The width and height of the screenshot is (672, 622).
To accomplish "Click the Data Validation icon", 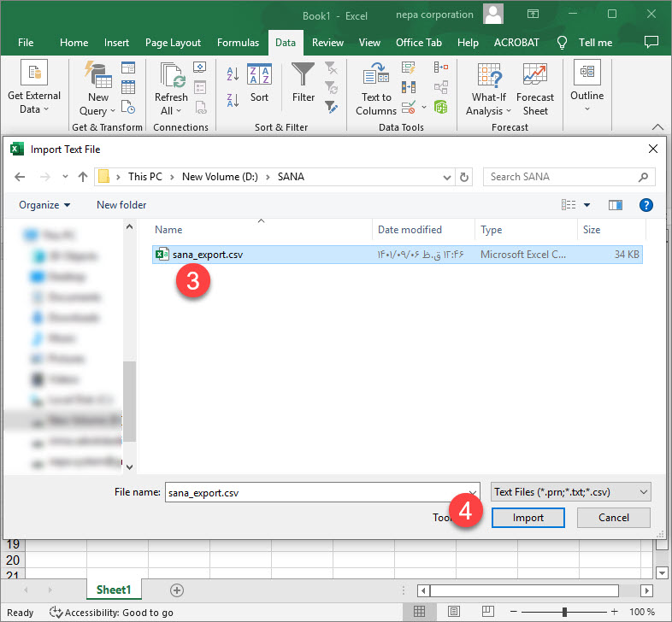I will [x=409, y=107].
